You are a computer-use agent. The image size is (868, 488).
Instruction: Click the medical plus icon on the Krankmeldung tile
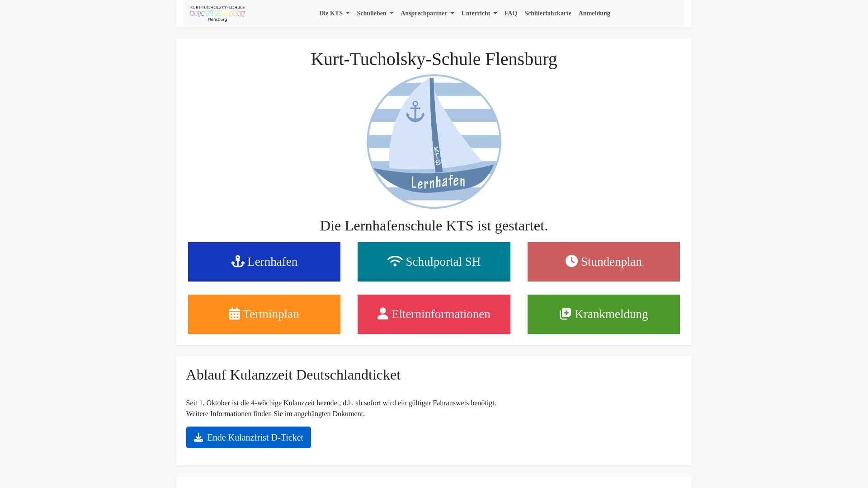565,314
